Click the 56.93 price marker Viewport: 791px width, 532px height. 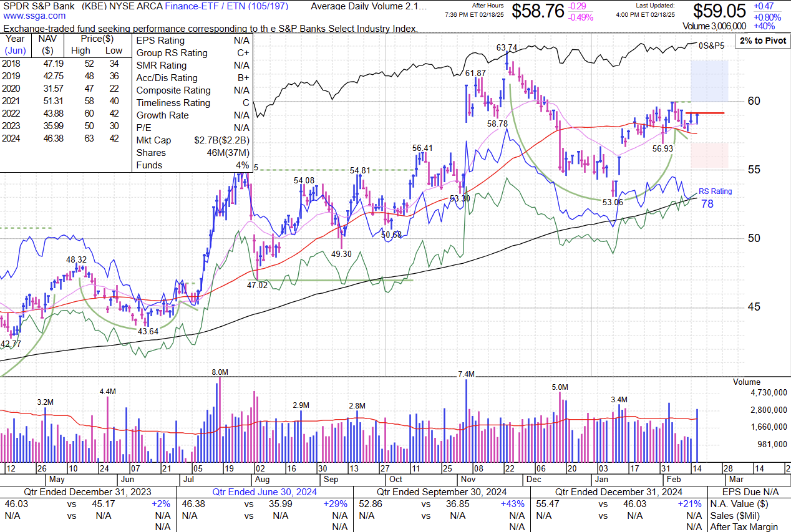[x=663, y=149]
